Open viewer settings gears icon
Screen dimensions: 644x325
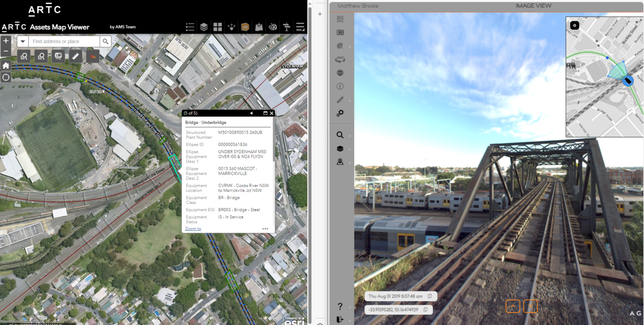pos(340,113)
